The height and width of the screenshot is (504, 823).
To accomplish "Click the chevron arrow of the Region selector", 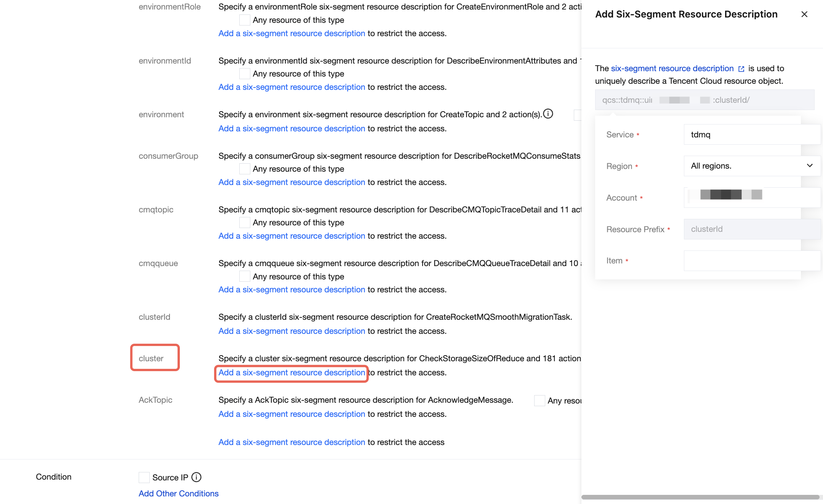I will (810, 166).
